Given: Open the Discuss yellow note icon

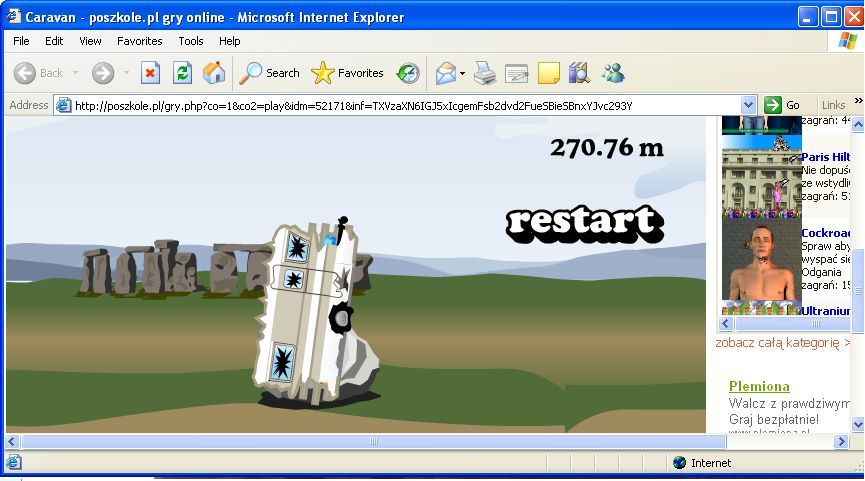Looking at the screenshot, I should 548,73.
